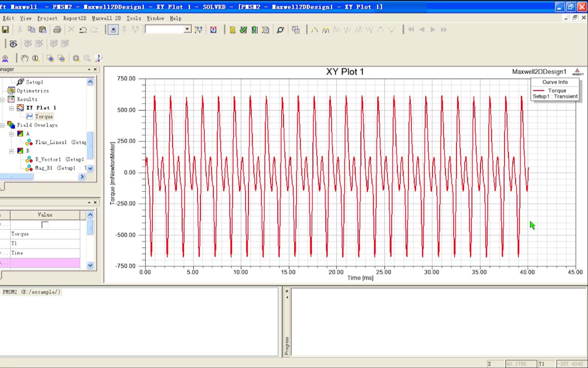Image resolution: width=588 pixels, height=368 pixels.
Task: Open the Maxwell 2D menu
Action: click(106, 18)
